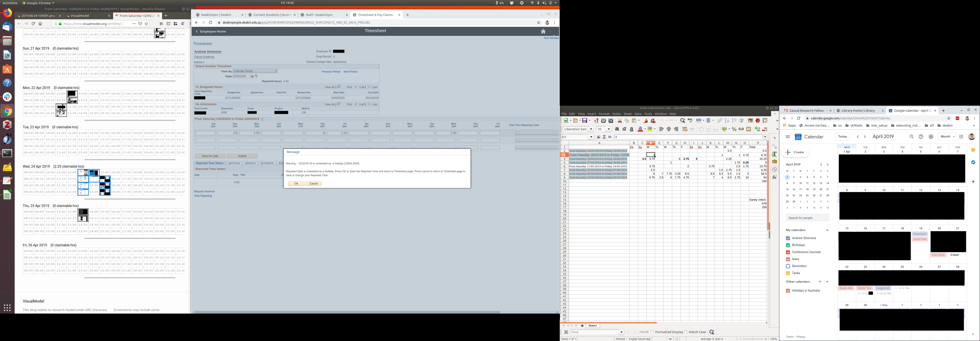Image resolution: width=980 pixels, height=341 pixels.
Task: Click the Today button in Calendar
Action: click(x=843, y=136)
